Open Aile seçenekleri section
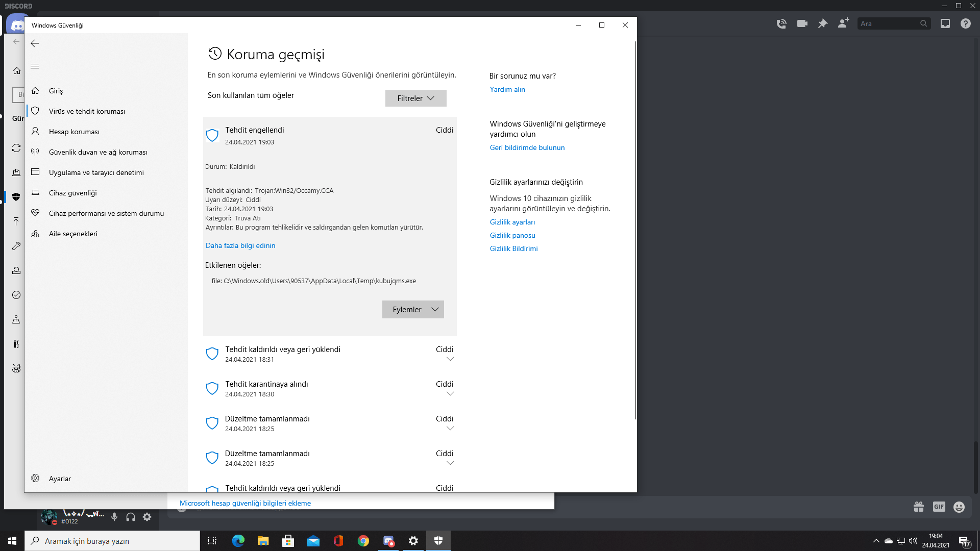The height and width of the screenshot is (551, 980). [106, 234]
